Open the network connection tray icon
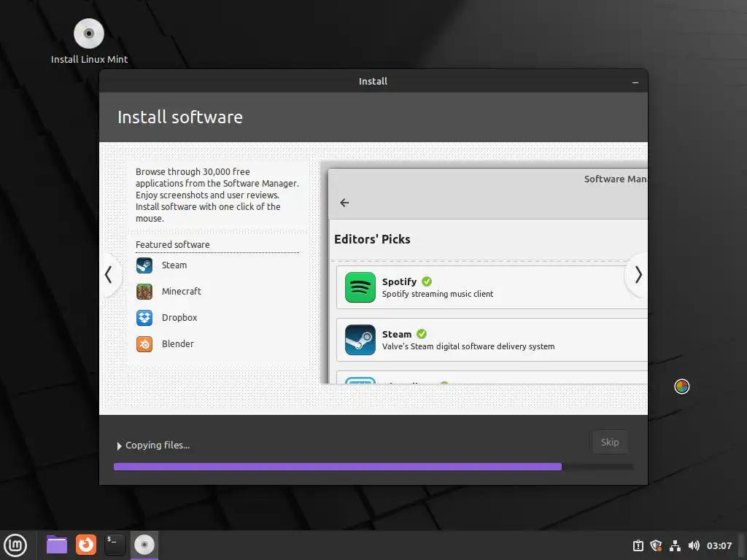Screen dimensions: 747x560 (x=675, y=545)
